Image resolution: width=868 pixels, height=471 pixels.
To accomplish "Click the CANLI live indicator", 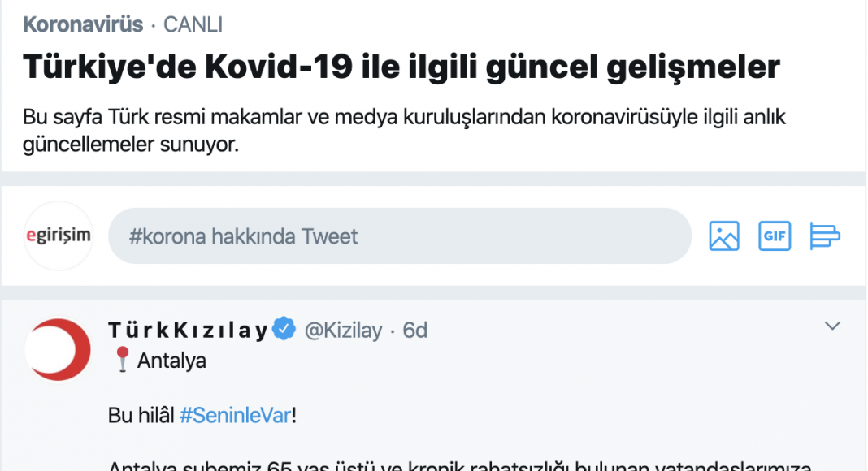I will [x=193, y=25].
